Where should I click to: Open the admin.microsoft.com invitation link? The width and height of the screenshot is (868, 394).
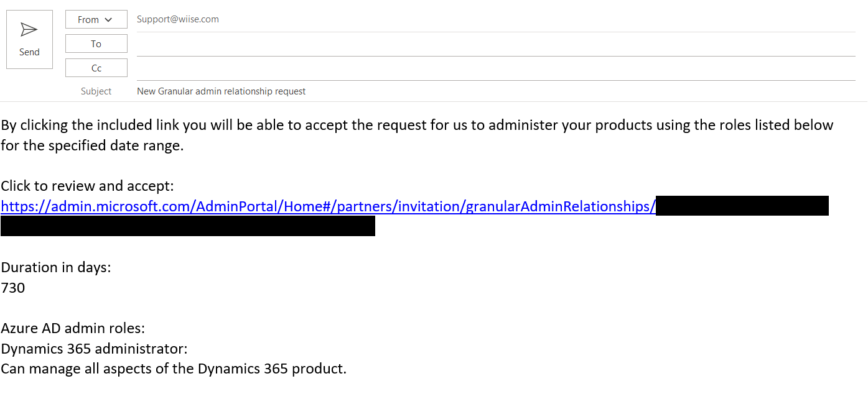328,206
